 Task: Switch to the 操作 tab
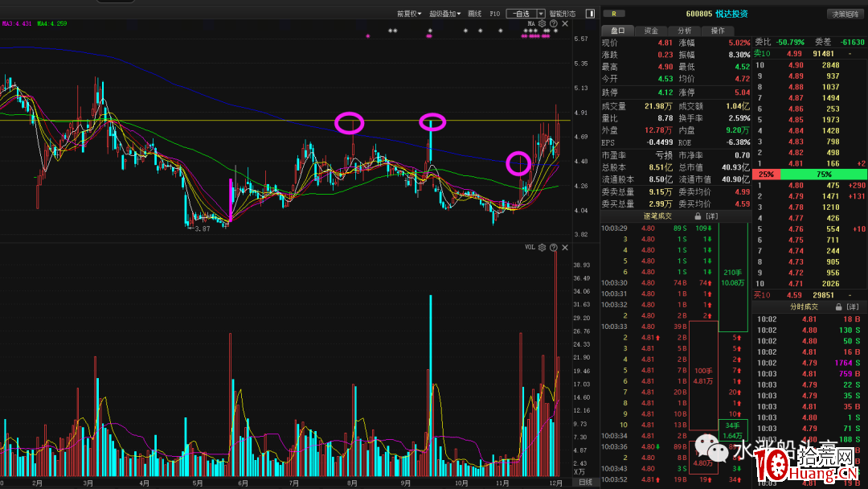718,31
